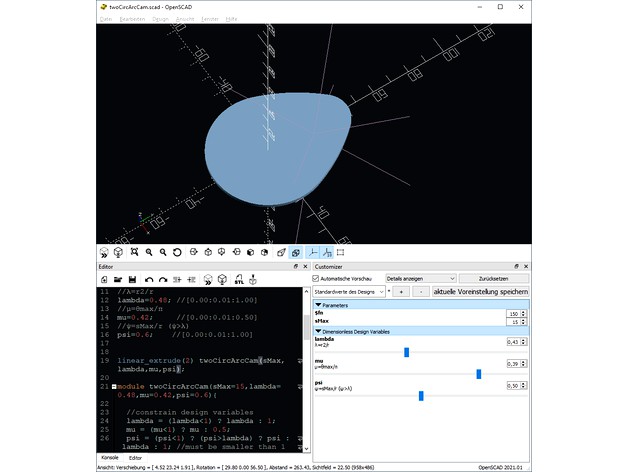Open the Fenster menu
Screen dimensions: 628x472
click(210, 19)
